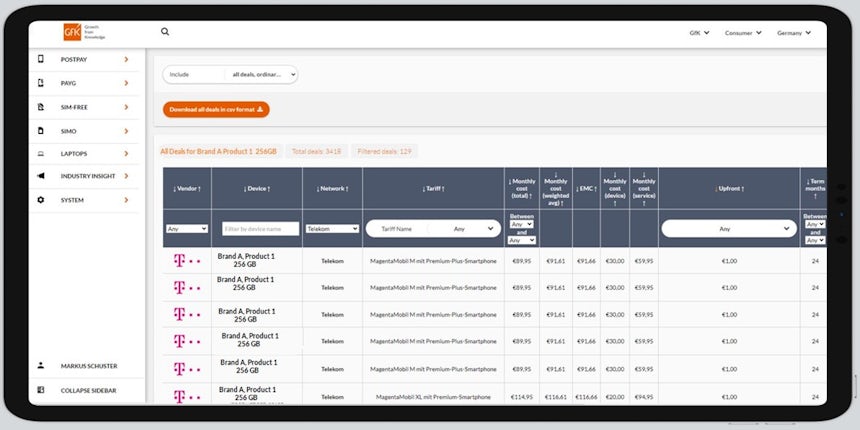Click the Postpay phone icon in sidebar
The width and height of the screenshot is (860, 430).
[41, 60]
